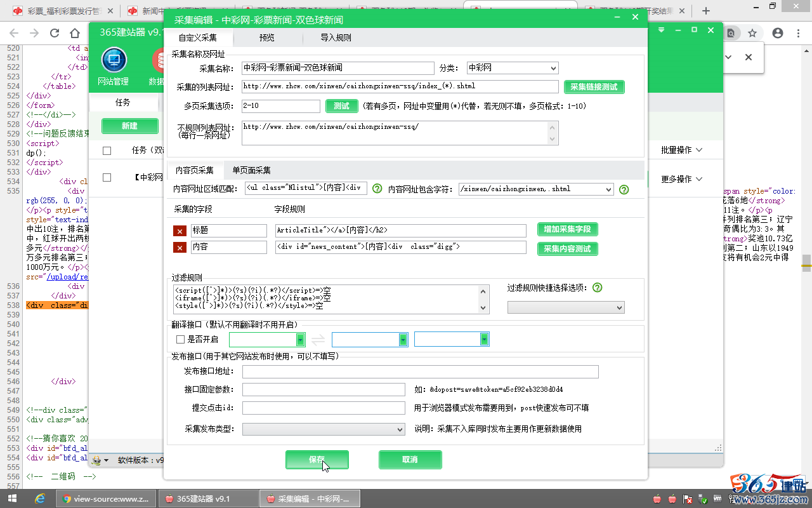Click 新建 in the 365建站器 window
Screen dimensions: 812x508
pos(129,126)
